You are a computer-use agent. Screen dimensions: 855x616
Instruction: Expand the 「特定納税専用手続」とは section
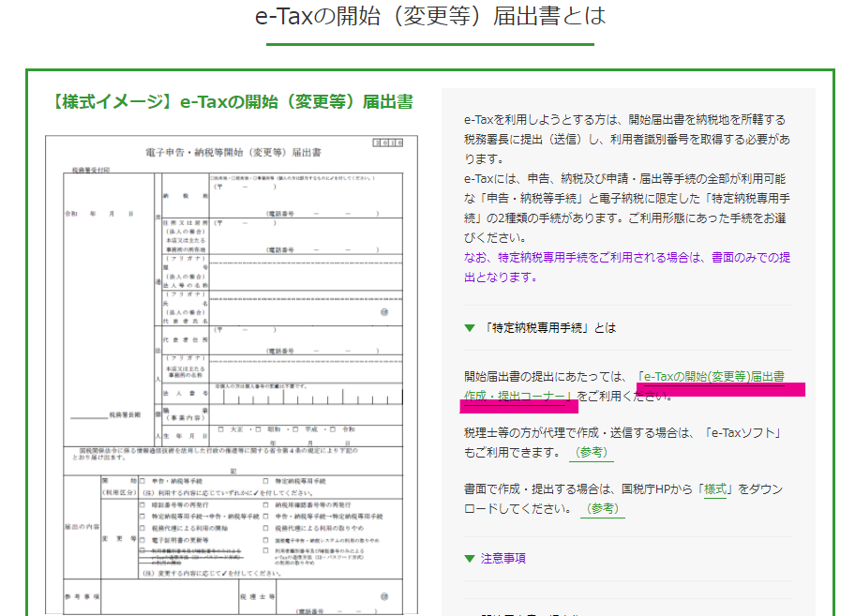[540, 327]
